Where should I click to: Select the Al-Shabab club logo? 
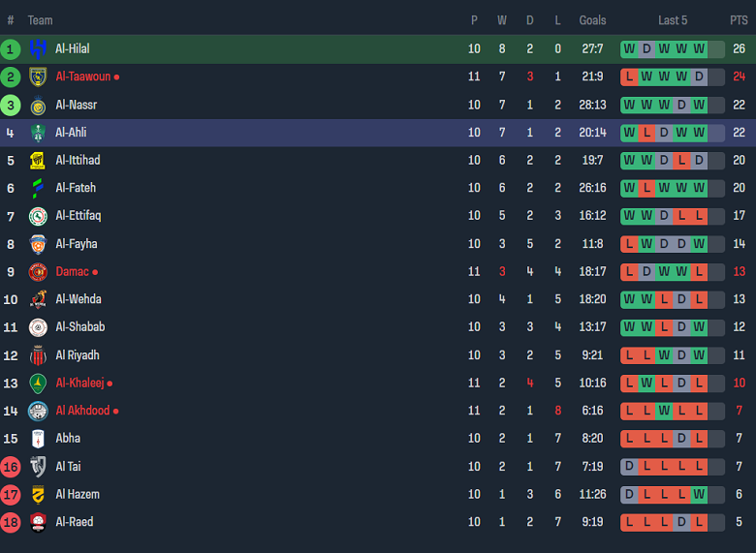(38, 327)
